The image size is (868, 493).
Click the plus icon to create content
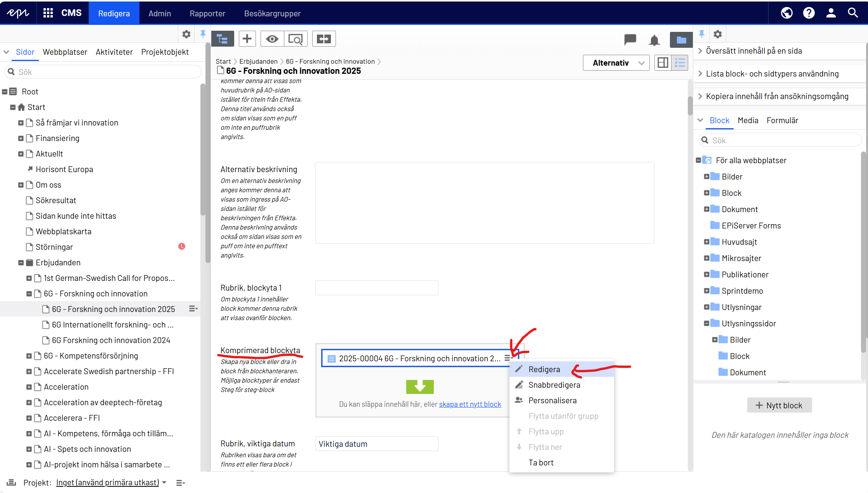pos(247,39)
